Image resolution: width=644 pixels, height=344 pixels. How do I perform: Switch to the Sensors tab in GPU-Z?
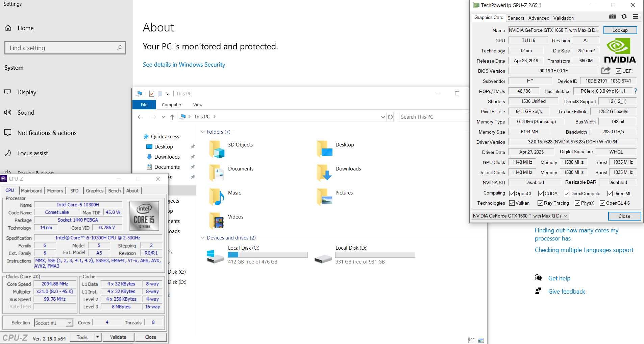pos(516,18)
